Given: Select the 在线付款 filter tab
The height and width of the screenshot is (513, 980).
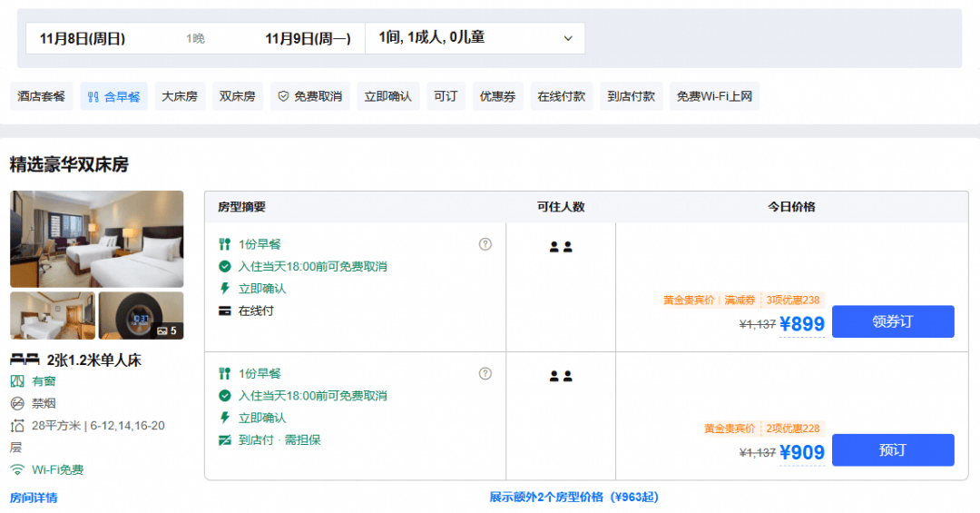Looking at the screenshot, I should pyautogui.click(x=562, y=96).
